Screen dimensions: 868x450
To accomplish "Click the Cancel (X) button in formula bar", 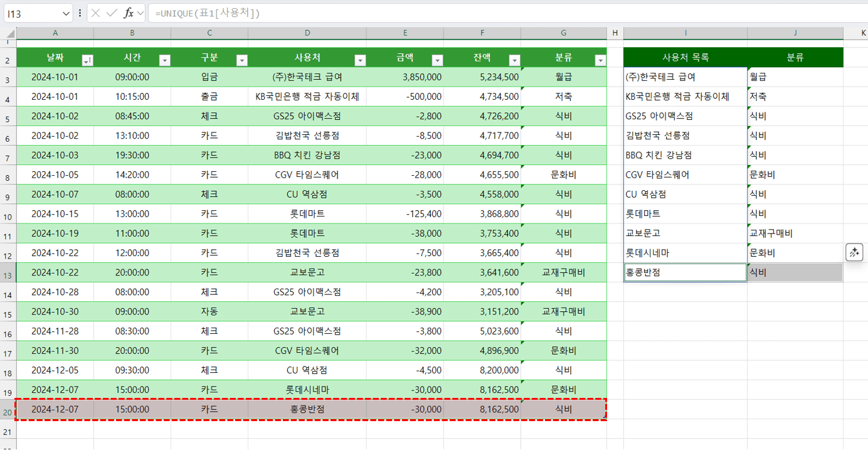I will [95, 13].
